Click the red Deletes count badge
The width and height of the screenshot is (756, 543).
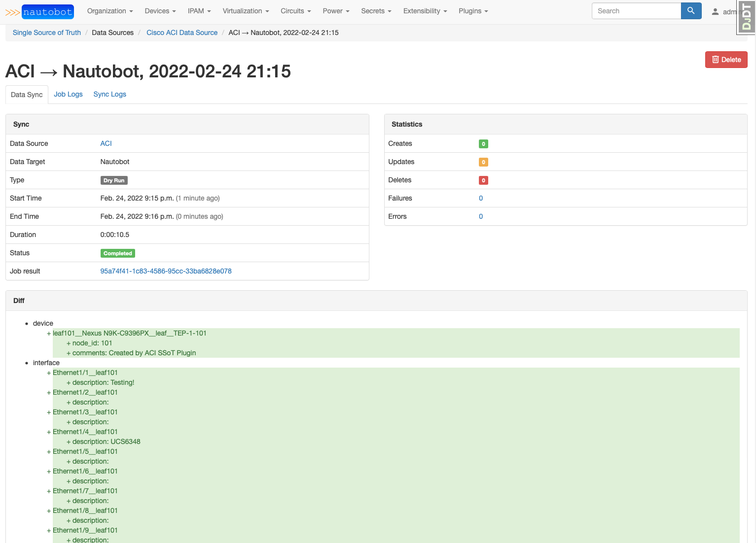click(483, 180)
